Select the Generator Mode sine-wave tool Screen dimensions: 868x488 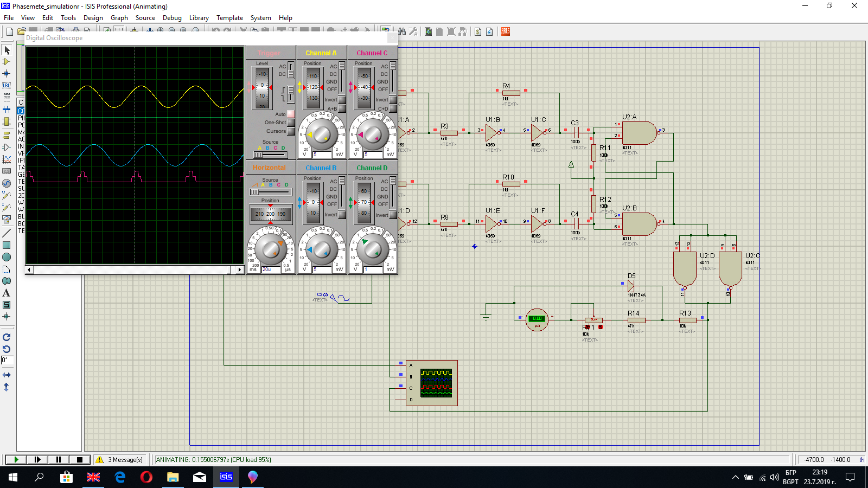tap(7, 183)
